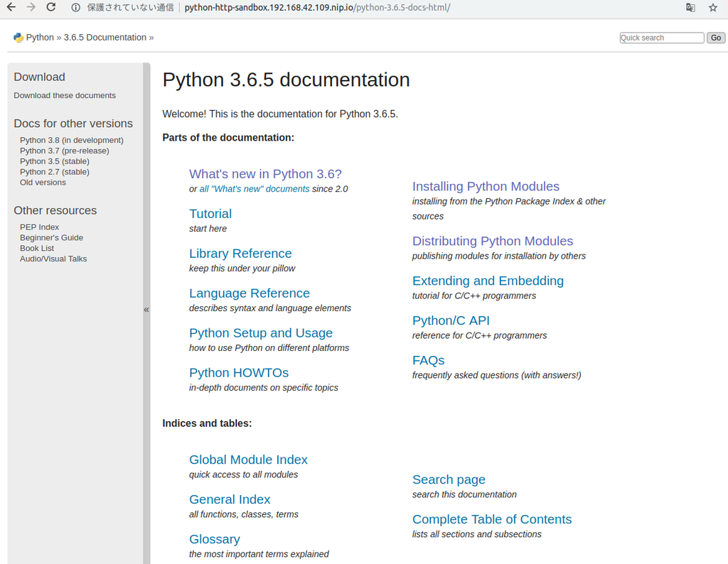Open the Complete Table of Contents
The image size is (728, 564).
(492, 519)
